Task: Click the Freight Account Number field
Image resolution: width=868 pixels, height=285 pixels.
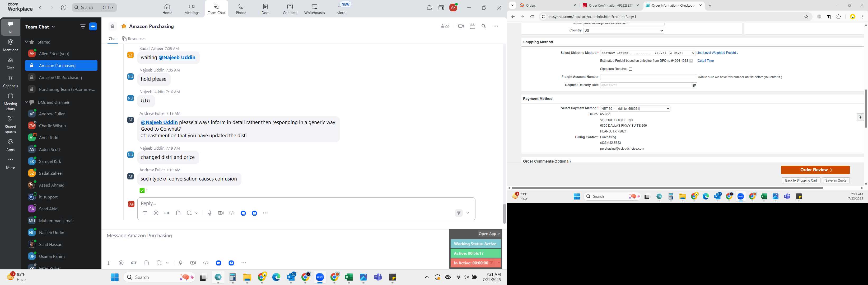Action: click(648, 77)
